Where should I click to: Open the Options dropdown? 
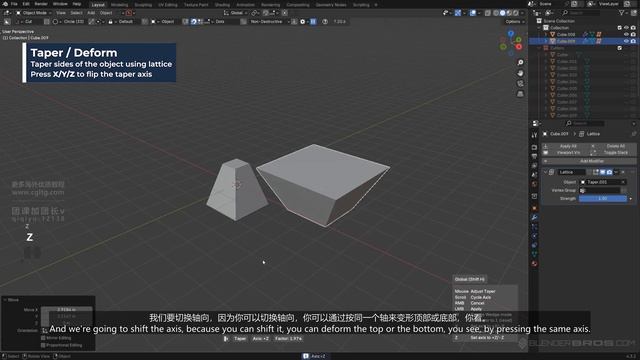coord(514,22)
